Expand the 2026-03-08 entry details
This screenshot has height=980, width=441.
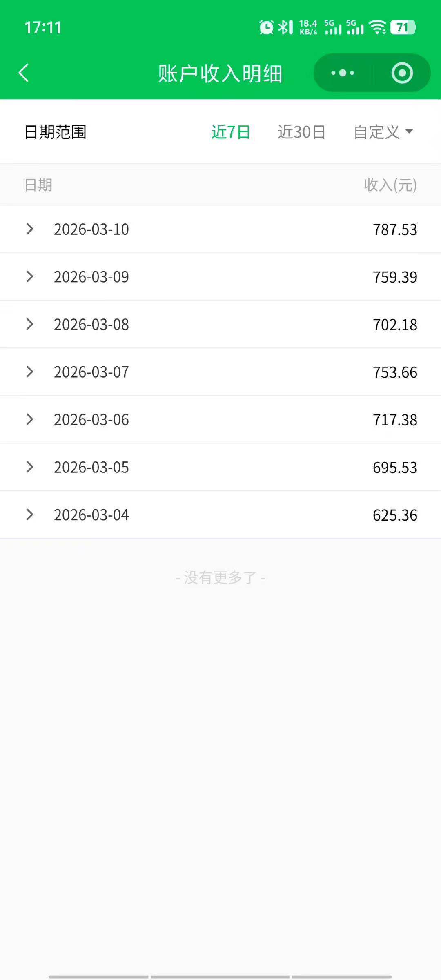[29, 324]
